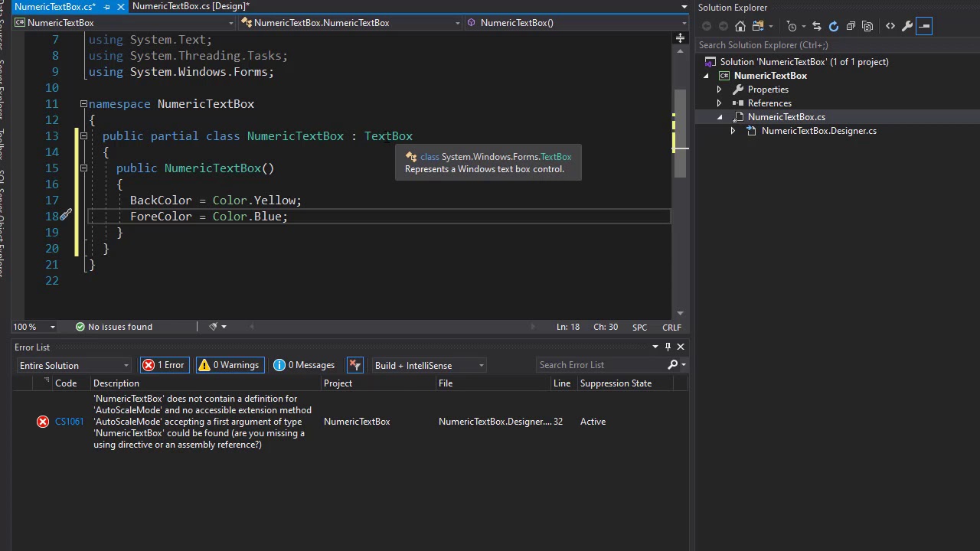This screenshot has height=551, width=980.
Task: Click the SPC indentation indicator
Action: pyautogui.click(x=640, y=328)
